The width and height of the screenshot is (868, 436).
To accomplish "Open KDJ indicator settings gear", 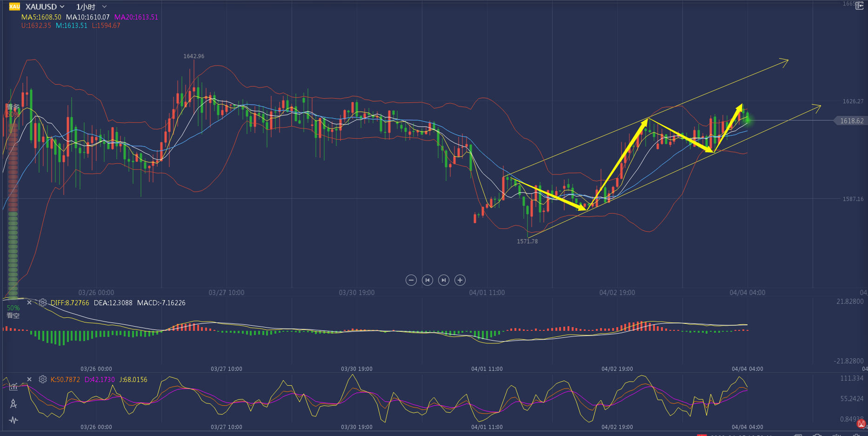I will (43, 380).
